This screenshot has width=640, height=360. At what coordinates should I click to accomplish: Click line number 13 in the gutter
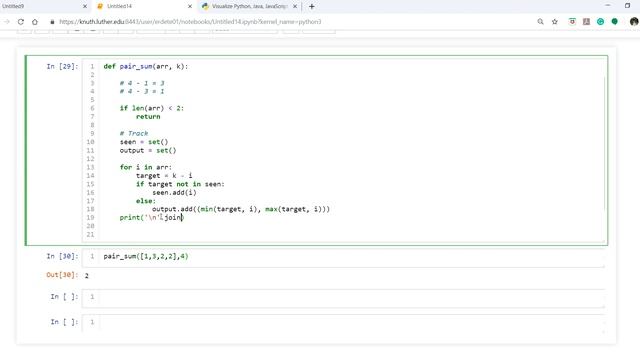(90, 167)
